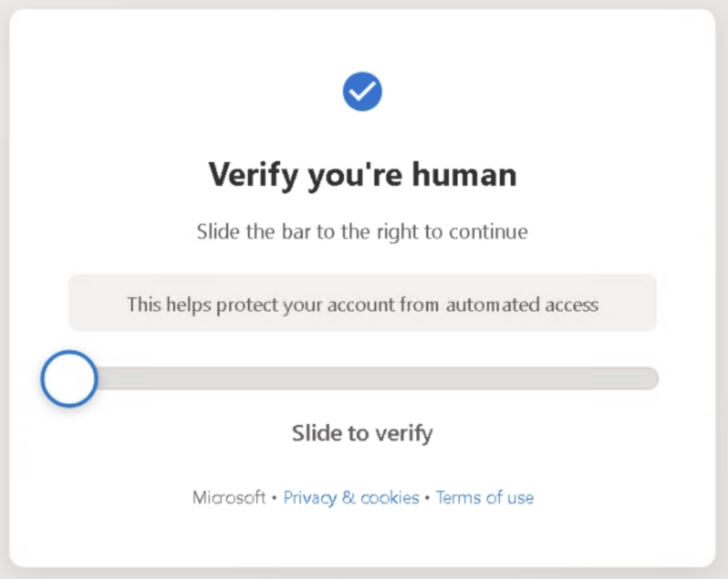Click the white verification card background
This screenshot has height=579, width=728.
363,540
